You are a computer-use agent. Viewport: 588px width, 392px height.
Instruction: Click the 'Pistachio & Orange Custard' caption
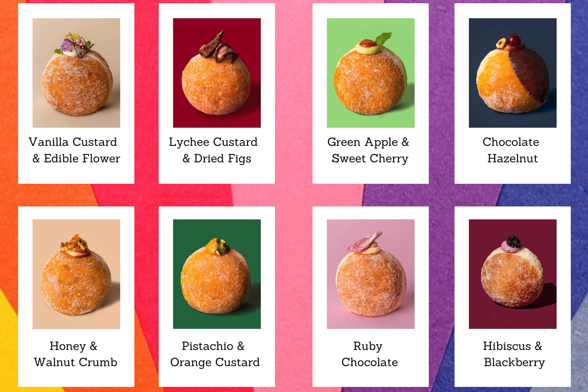coord(215,354)
